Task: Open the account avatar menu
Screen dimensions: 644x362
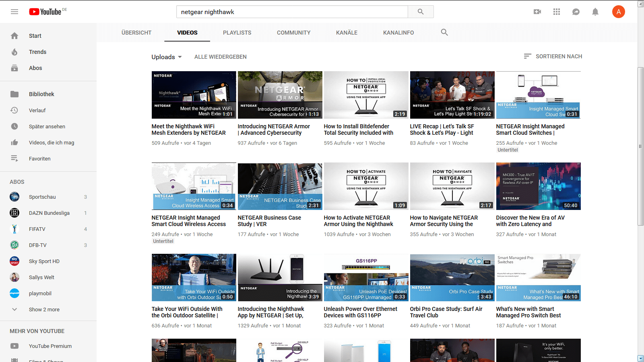Action: [x=619, y=12]
